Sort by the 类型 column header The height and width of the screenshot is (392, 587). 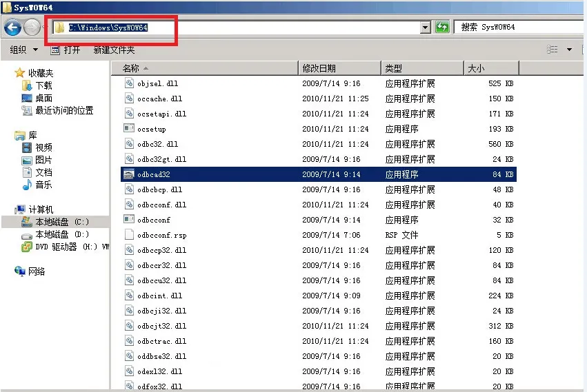point(422,68)
